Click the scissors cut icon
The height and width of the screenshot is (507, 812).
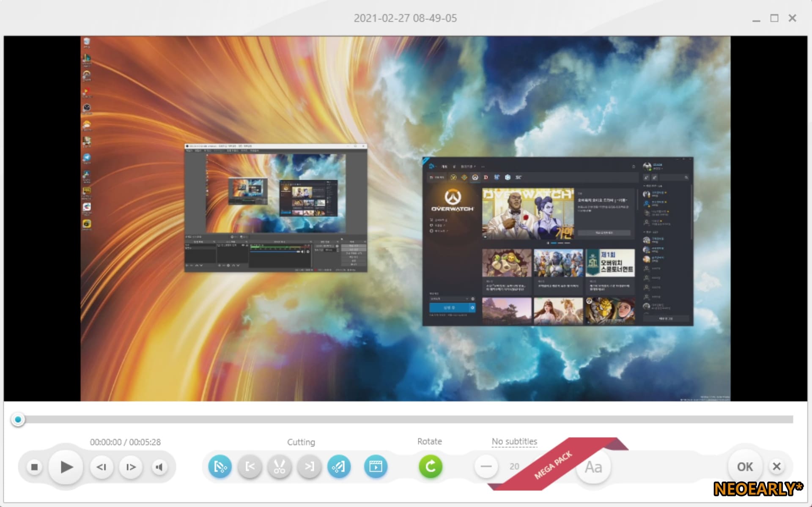(x=280, y=467)
